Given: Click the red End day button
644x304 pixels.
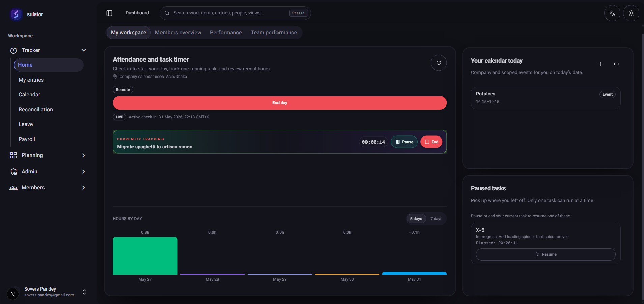Looking at the screenshot, I should 280,103.
